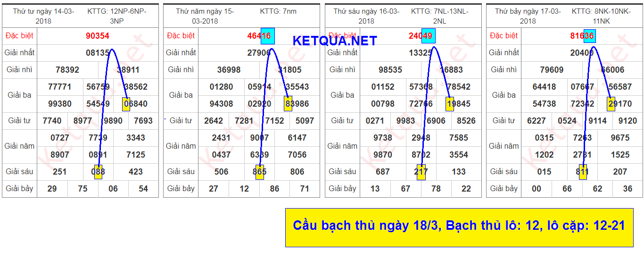The width and height of the screenshot is (644, 260).
Task: Click yellow highlighted digit in Giải sáu 217
Action: (421, 172)
